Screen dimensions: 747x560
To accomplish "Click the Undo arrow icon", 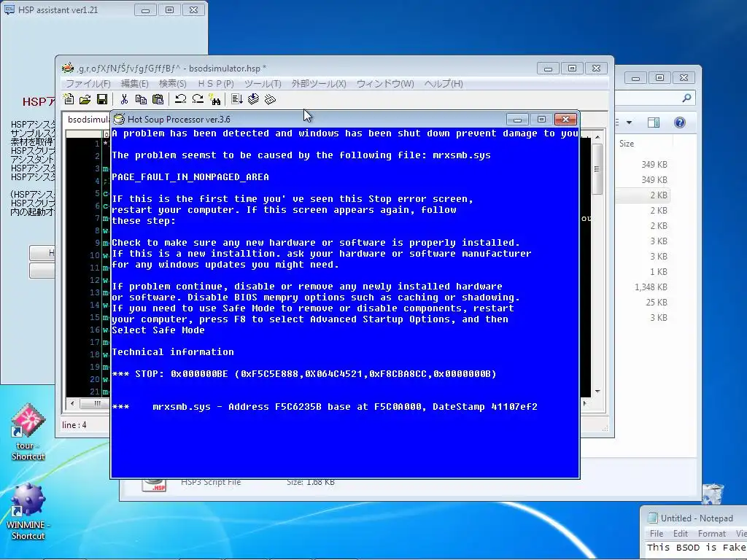I will click(x=180, y=99).
